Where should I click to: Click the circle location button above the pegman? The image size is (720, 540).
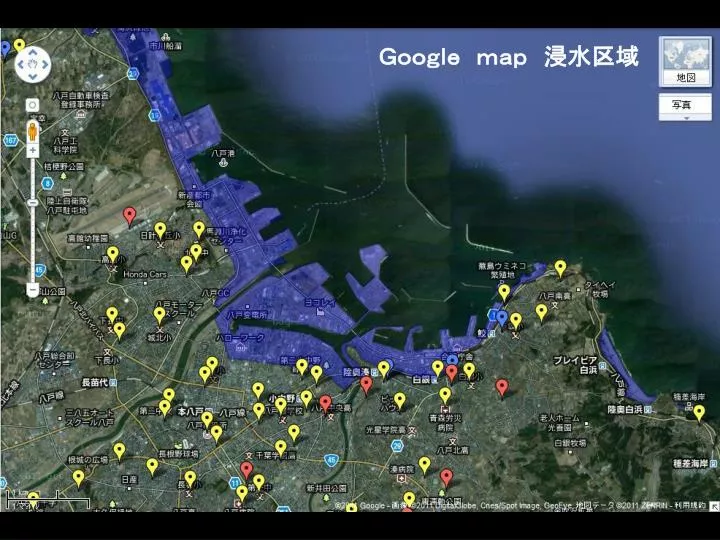[33, 105]
